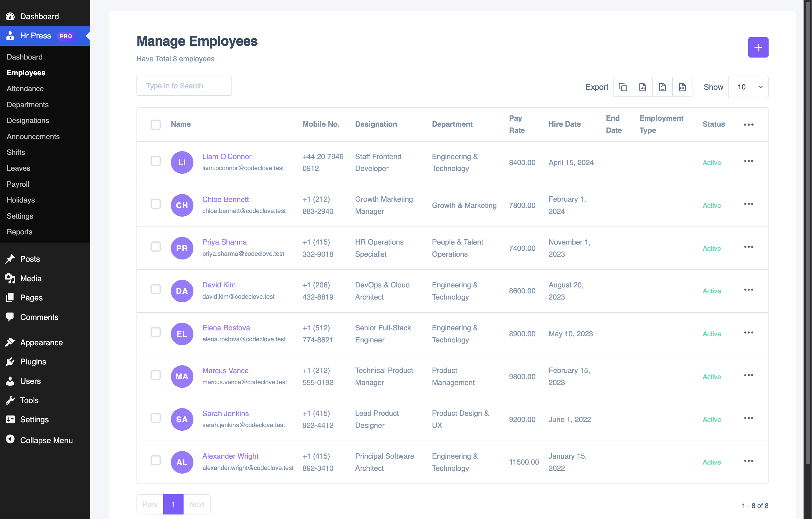
Task: Open the Pages icon in the sidebar
Action: [10, 298]
